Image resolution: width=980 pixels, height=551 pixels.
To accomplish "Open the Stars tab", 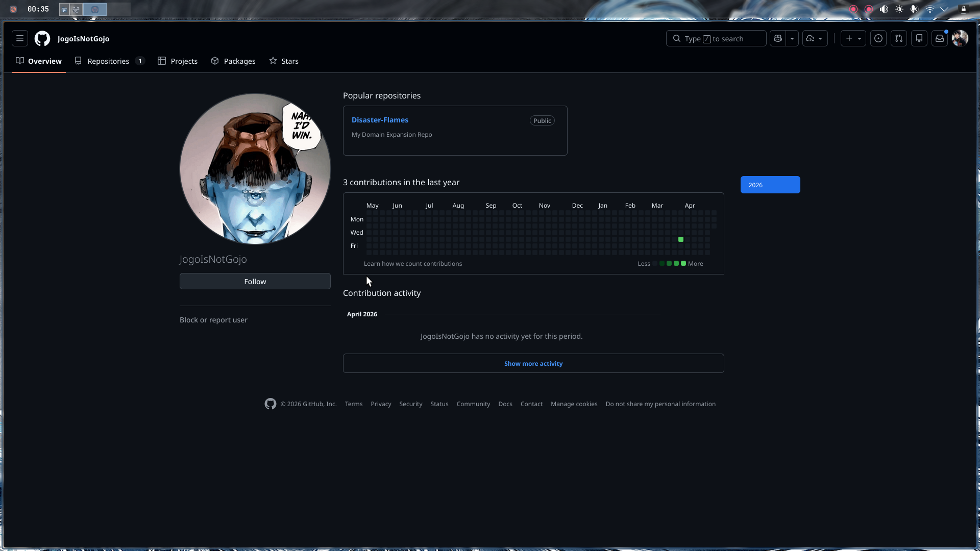I will (284, 61).
